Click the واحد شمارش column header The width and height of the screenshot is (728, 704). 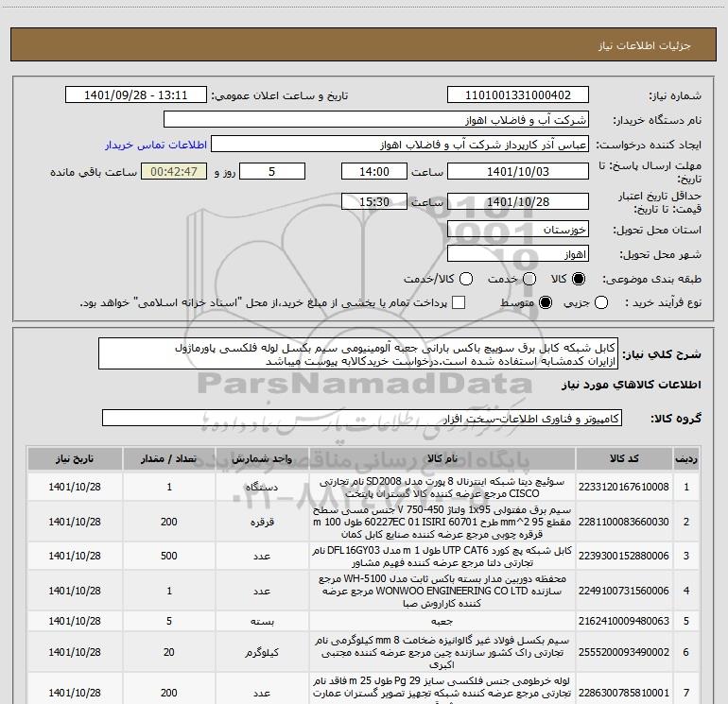coord(262,459)
